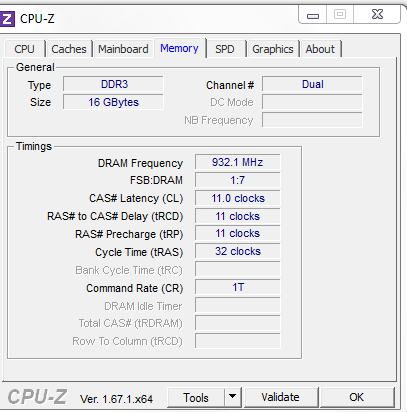Click the Dual channel value

pos(312,84)
